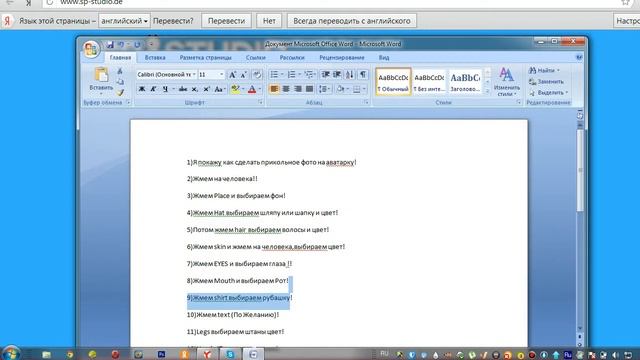
Task: Undo the last action in Word
Action: pos(121,44)
